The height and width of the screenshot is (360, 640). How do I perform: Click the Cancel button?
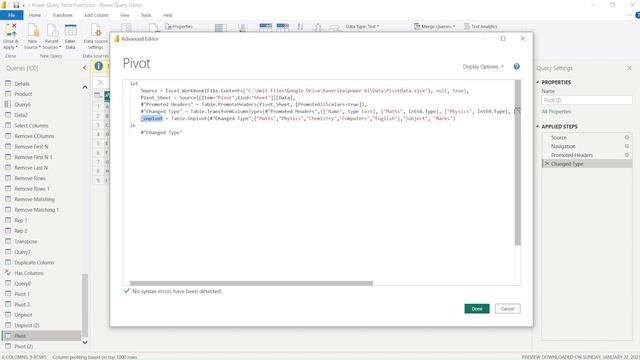[507, 309]
